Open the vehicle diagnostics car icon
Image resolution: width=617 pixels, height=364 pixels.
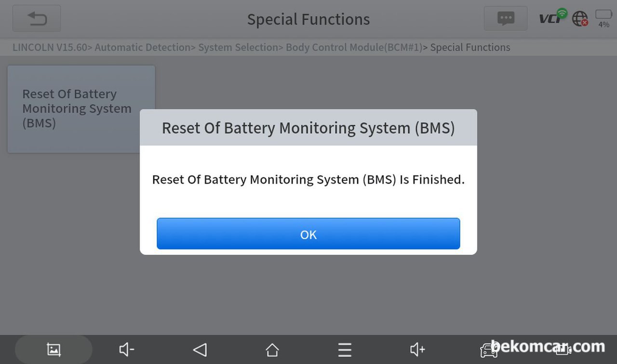[489, 350]
